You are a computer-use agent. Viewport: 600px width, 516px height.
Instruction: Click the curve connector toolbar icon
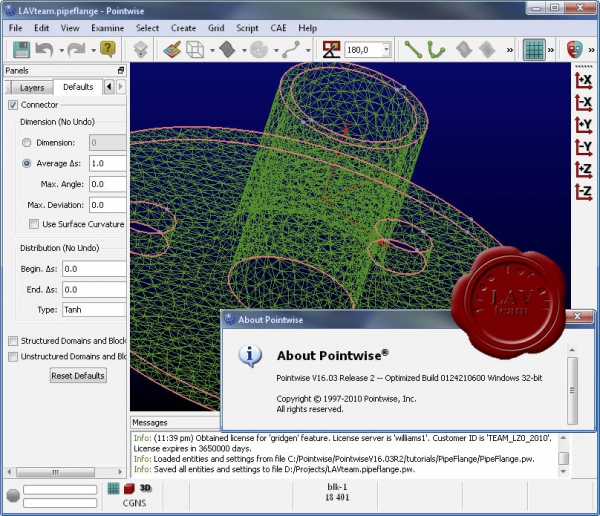291,50
